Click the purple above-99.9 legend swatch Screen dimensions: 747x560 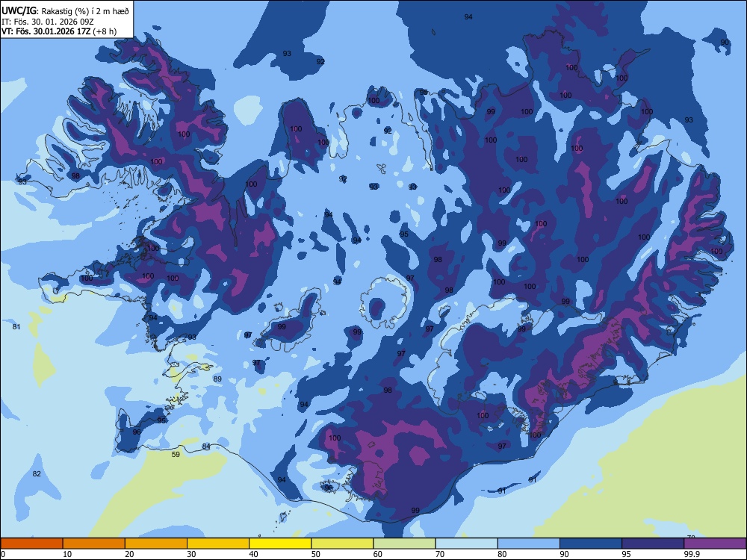coord(715,544)
